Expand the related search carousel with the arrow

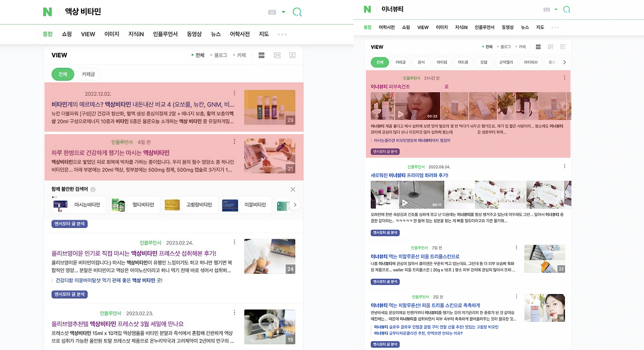tap(295, 204)
